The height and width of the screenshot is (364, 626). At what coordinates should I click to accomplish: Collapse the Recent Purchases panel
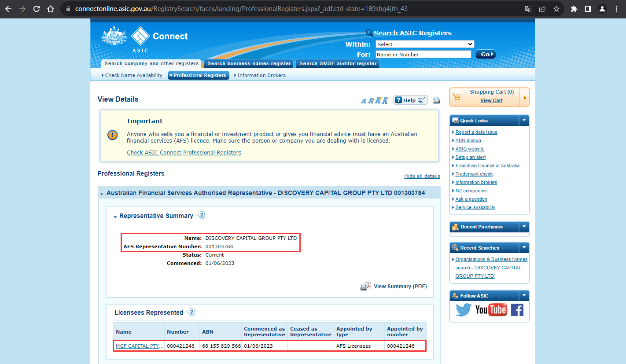point(524,227)
